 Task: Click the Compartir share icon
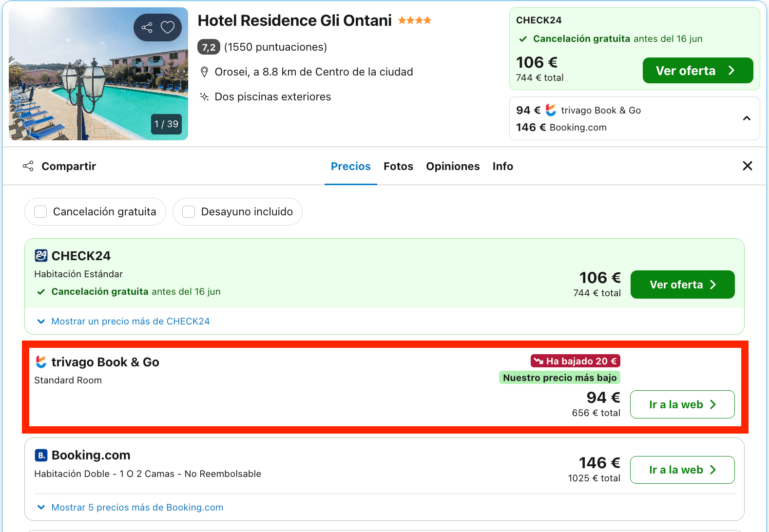(28, 166)
